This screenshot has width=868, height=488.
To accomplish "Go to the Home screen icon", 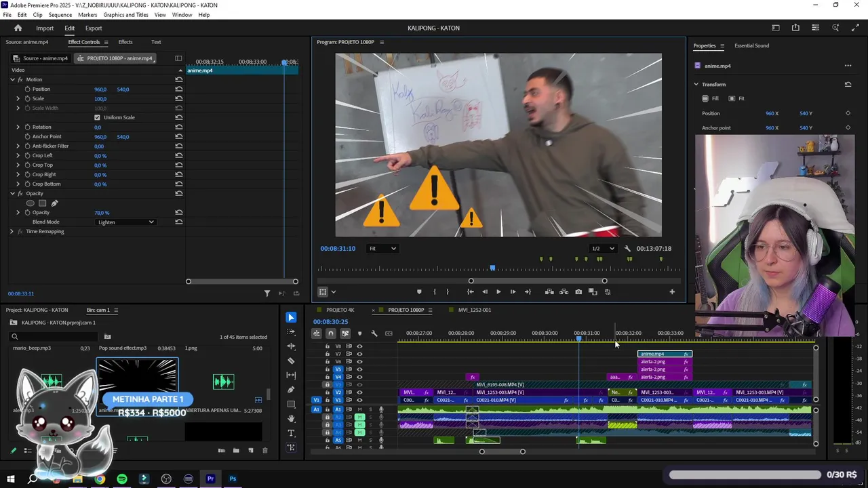I will (18, 28).
